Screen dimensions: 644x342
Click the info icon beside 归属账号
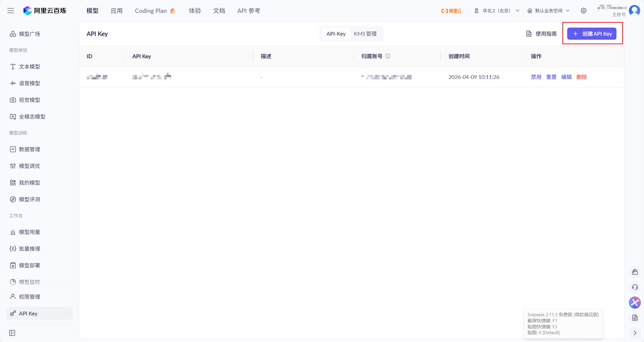(x=388, y=56)
